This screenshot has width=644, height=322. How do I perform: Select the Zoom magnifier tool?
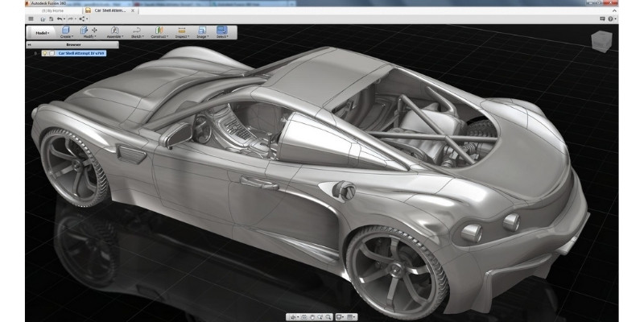click(x=328, y=317)
